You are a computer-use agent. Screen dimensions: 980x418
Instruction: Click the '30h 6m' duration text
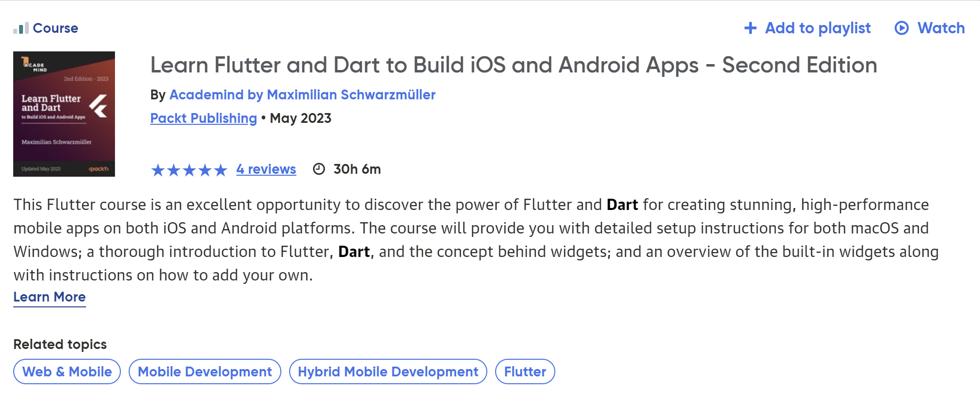[357, 169]
